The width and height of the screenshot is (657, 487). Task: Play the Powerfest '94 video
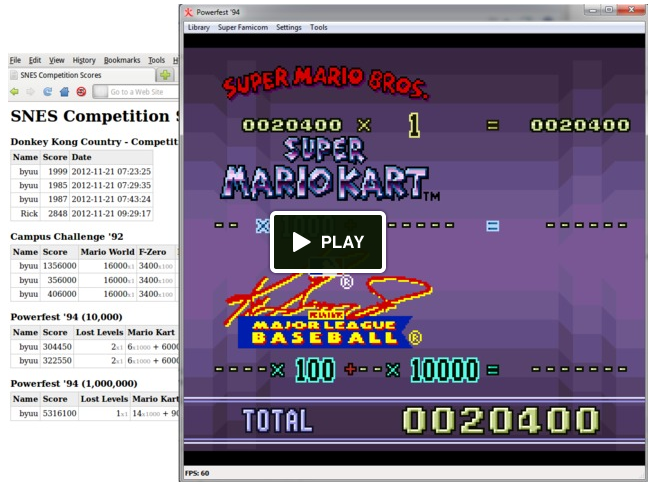point(328,242)
